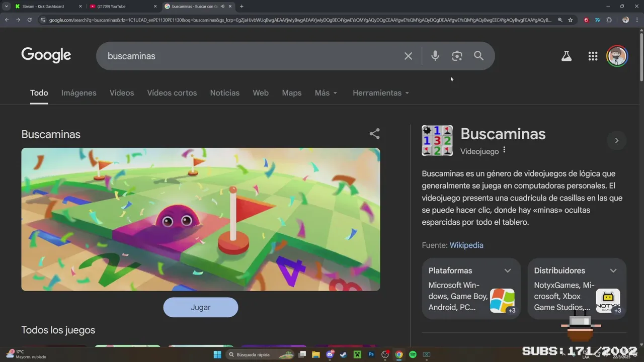Viewport: 644px width, 362px height.
Task: Open Chrome three-dot menu
Action: [637, 20]
